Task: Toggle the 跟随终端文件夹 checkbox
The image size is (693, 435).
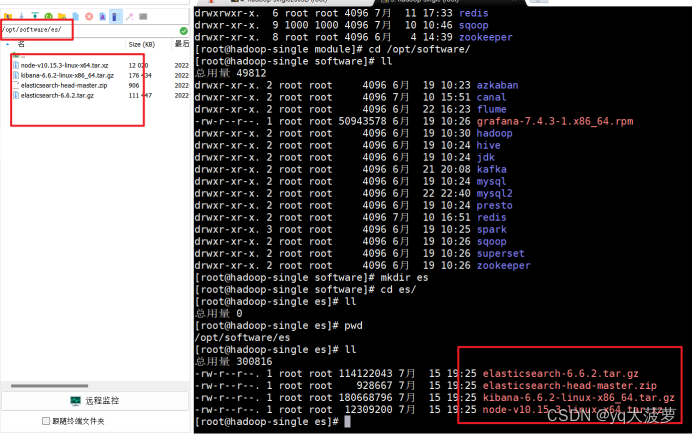Action: 46,421
